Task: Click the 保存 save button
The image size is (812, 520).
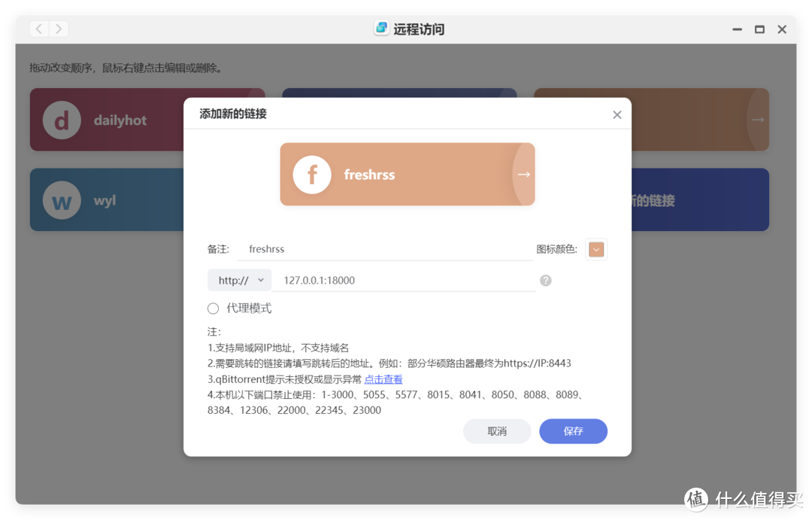Action: pos(573,431)
